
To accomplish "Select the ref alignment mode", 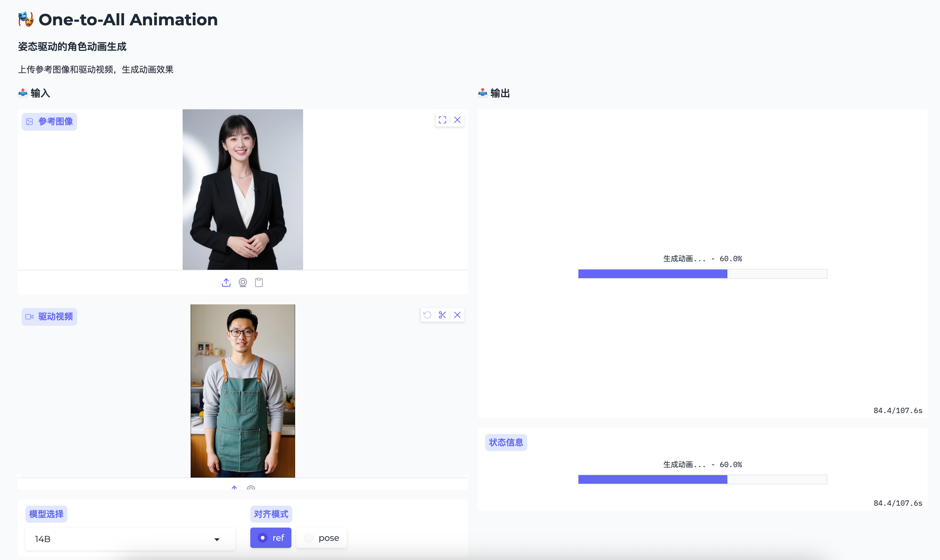I will [x=271, y=538].
